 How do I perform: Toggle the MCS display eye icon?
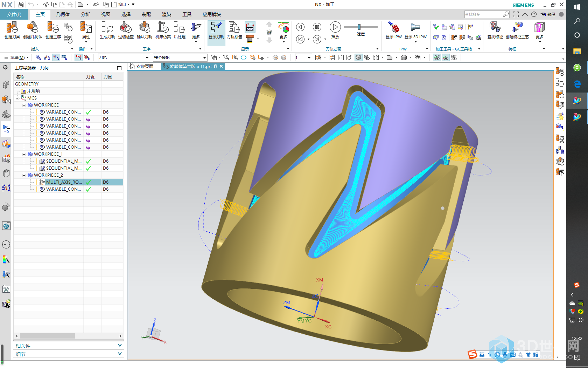tap(437, 57)
